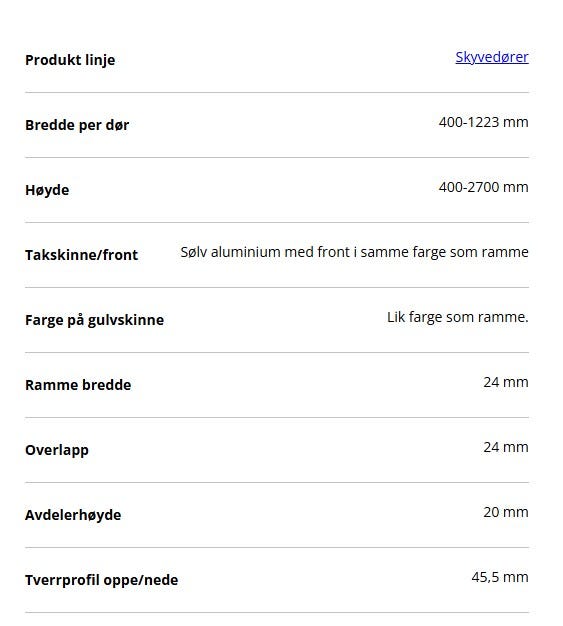Open the Skyvedører product line link
Screen dimensions: 563x626
point(492,57)
